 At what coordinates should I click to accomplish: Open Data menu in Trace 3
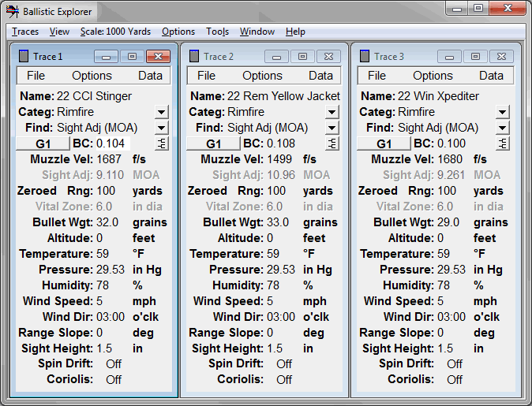click(491, 76)
